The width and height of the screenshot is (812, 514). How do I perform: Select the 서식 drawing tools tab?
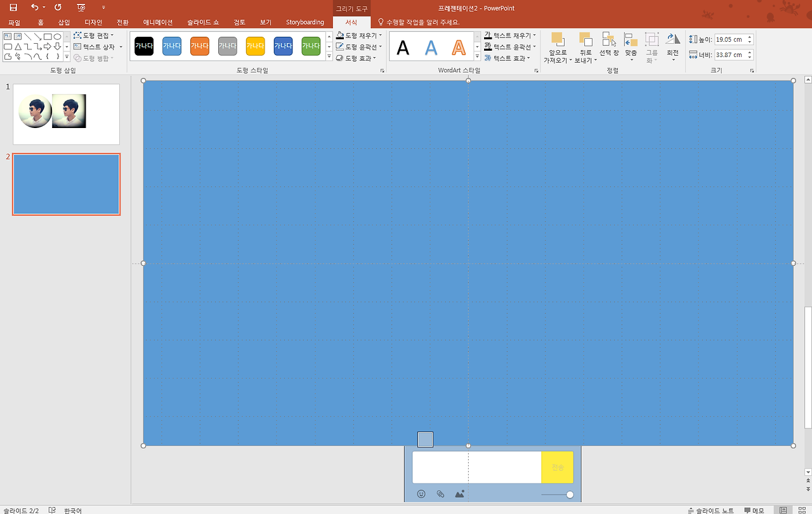(x=351, y=22)
